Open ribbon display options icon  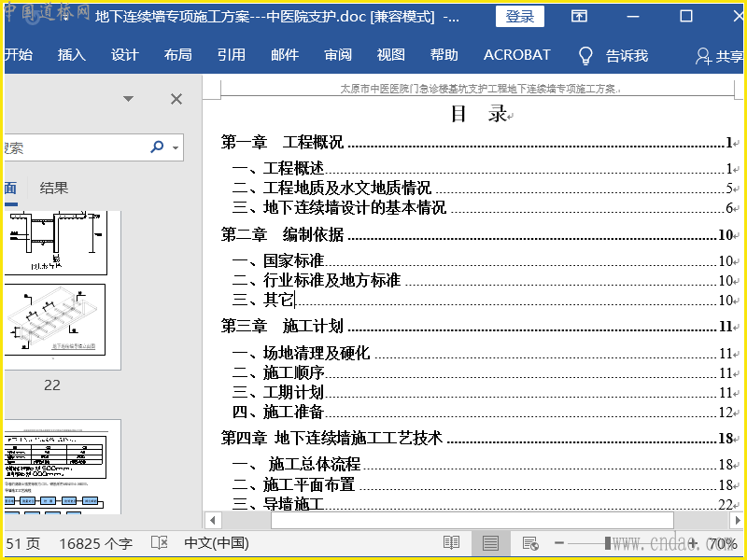[x=579, y=17]
